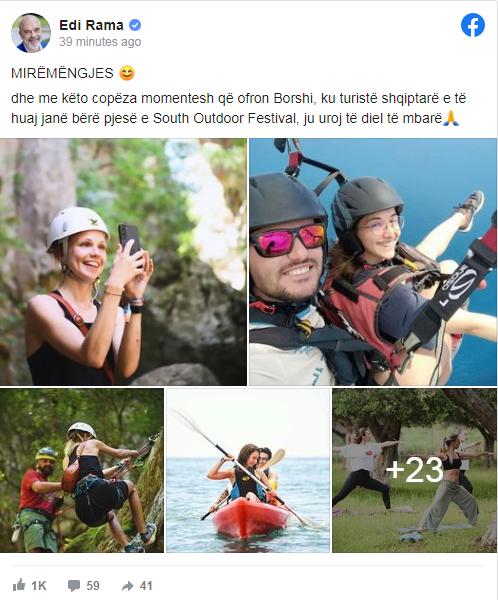Click the share arrow icon
Screen dimensions: 498x603
pyautogui.click(x=127, y=586)
